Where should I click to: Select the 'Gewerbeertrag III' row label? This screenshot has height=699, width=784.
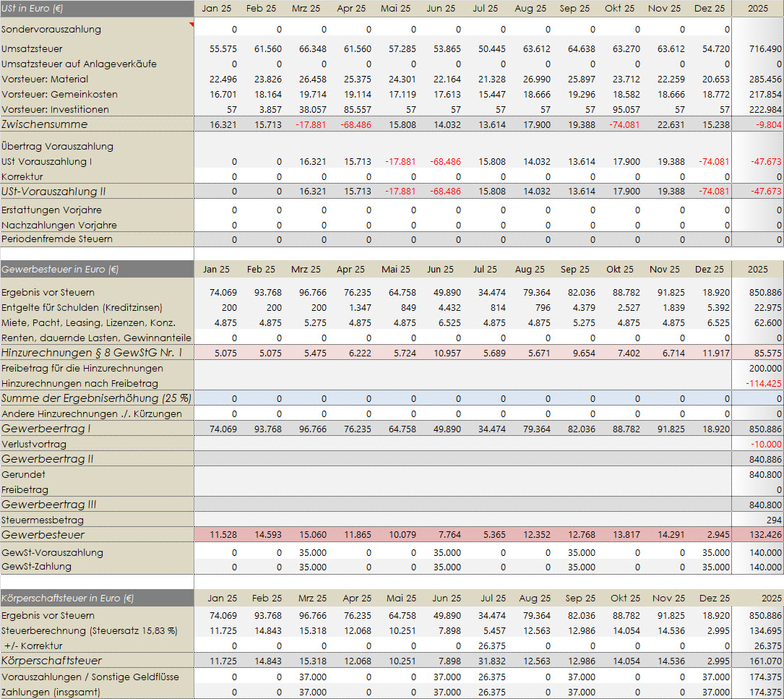pos(48,505)
